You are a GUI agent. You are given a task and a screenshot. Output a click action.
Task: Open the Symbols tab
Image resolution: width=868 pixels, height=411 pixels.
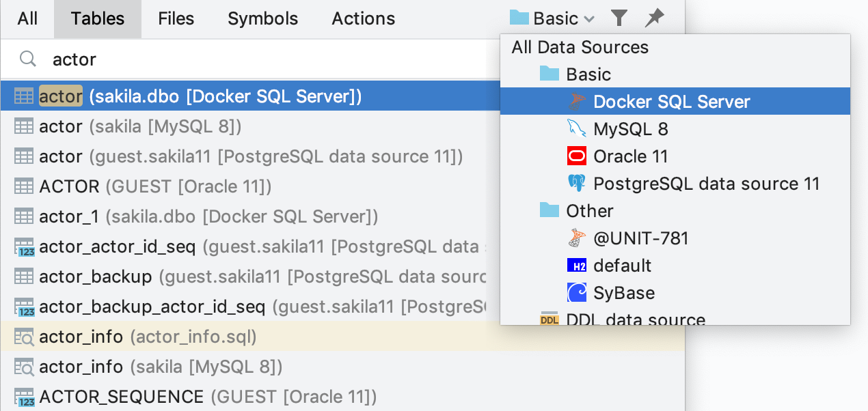click(x=263, y=18)
